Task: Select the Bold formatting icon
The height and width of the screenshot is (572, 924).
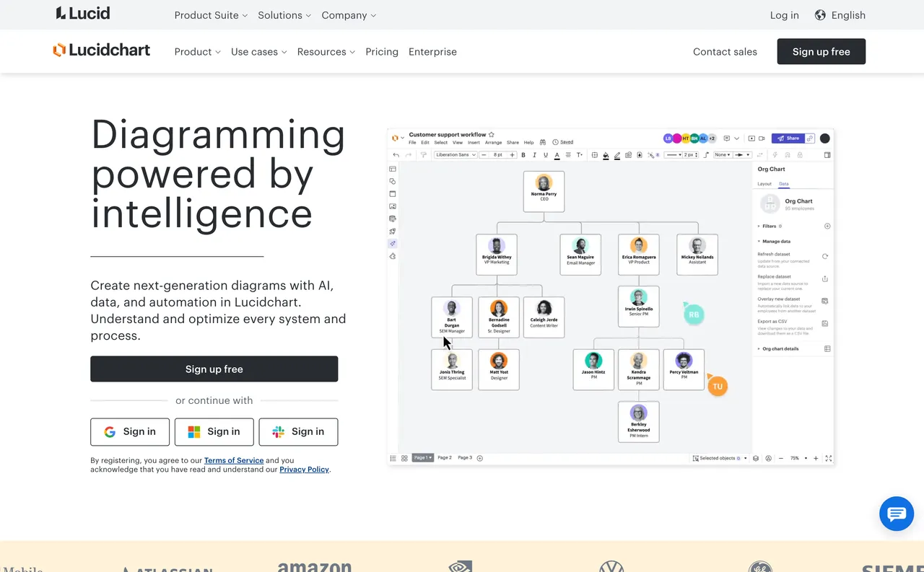Action: click(523, 154)
